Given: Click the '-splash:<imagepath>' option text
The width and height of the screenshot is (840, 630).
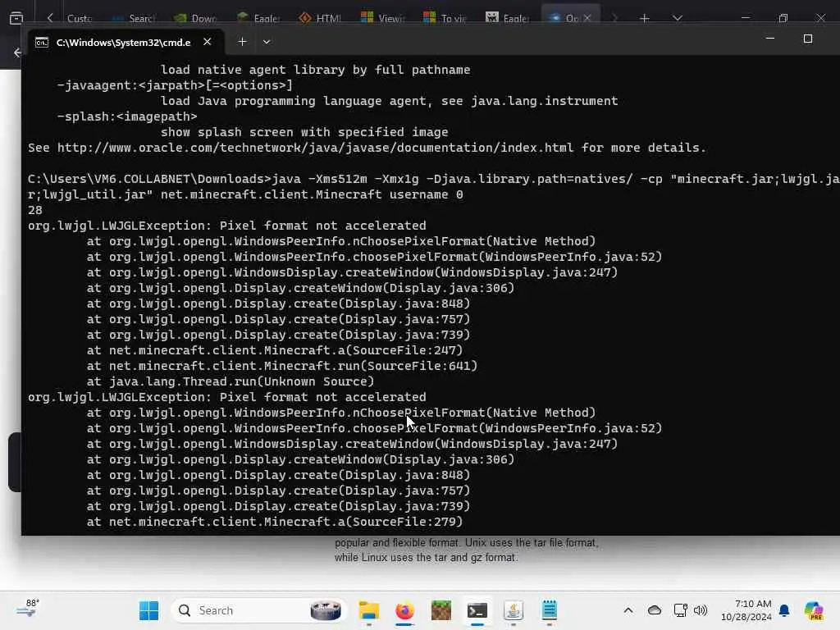Looking at the screenshot, I should click(127, 116).
